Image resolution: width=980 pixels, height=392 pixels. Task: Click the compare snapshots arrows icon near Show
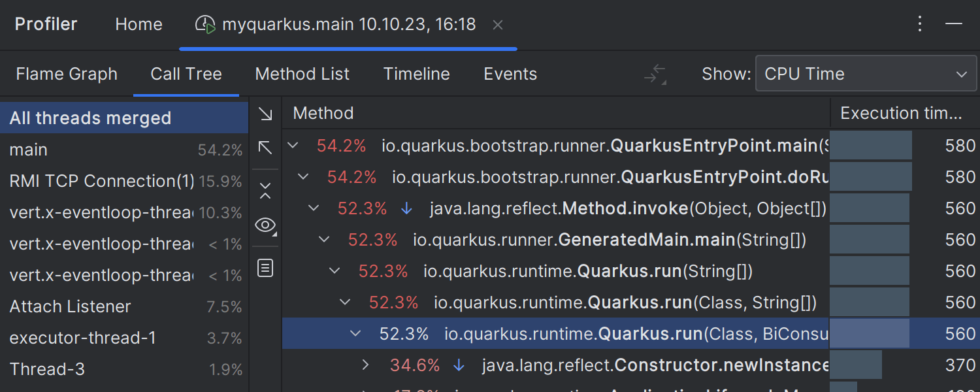(655, 74)
